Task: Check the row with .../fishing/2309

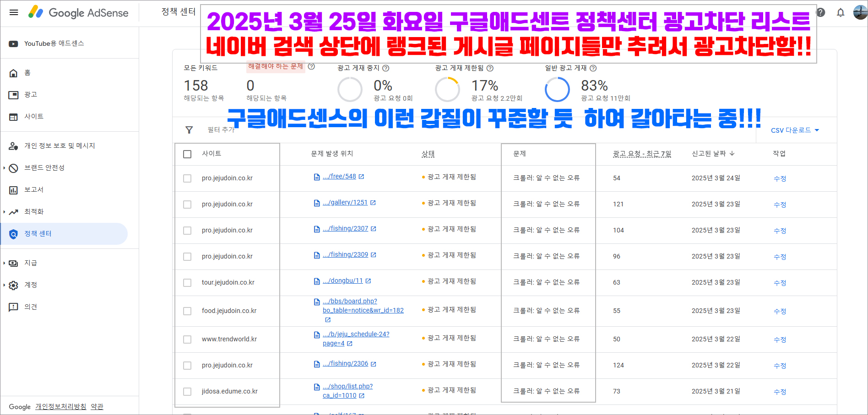Action: [187, 257]
